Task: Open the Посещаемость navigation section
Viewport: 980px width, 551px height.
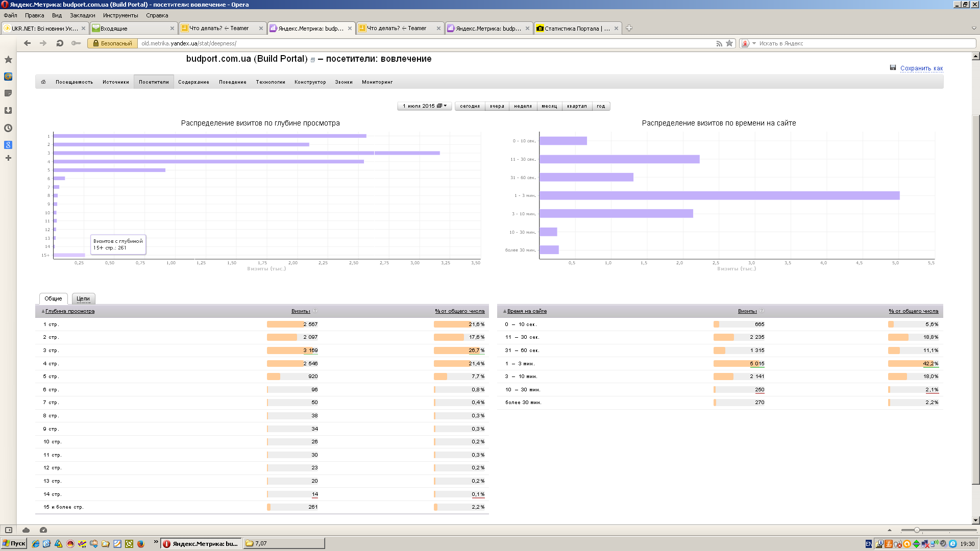Action: click(75, 82)
